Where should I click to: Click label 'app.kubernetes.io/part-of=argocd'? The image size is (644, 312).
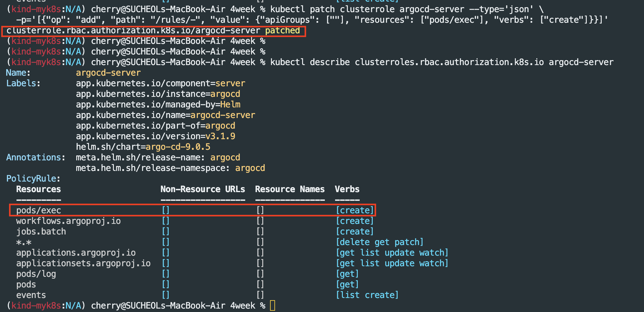point(156,126)
